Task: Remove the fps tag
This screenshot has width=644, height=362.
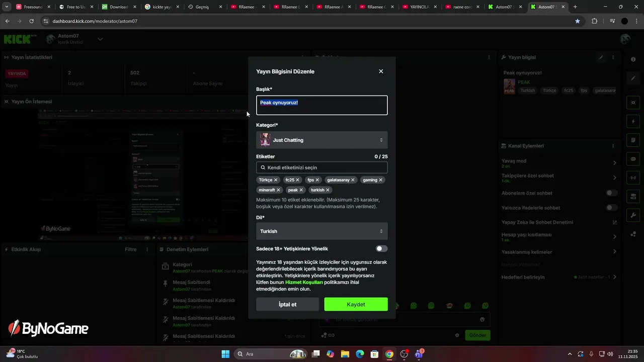Action: click(x=317, y=180)
